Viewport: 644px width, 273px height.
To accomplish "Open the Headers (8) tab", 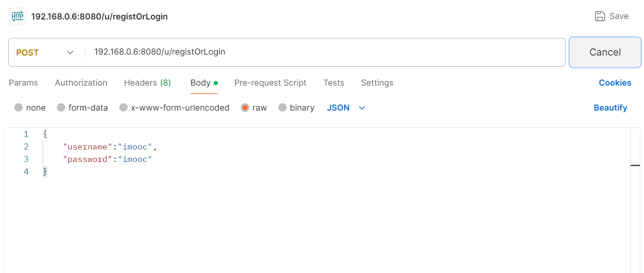I will [x=147, y=83].
